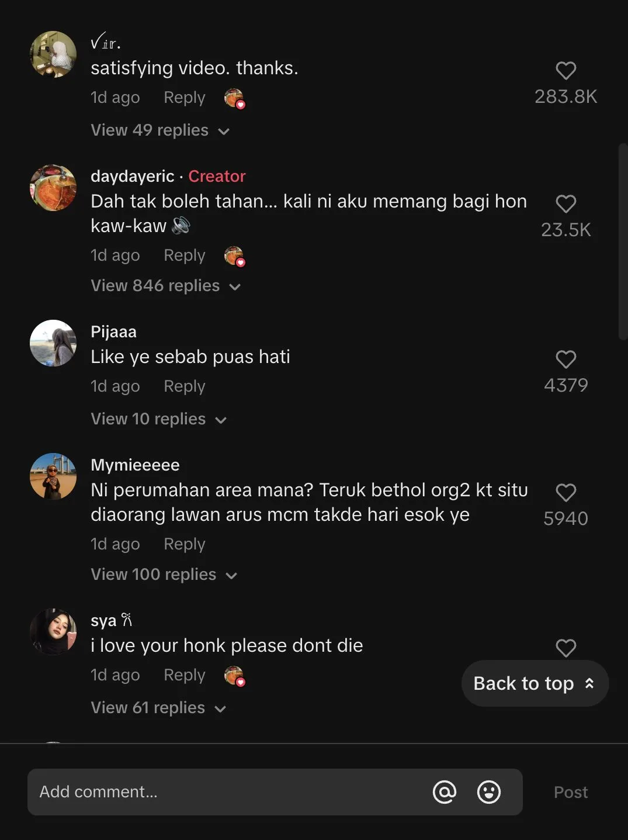The height and width of the screenshot is (840, 628).
Task: Like Vir's comment by tapping its heart icon
Action: 565,70
